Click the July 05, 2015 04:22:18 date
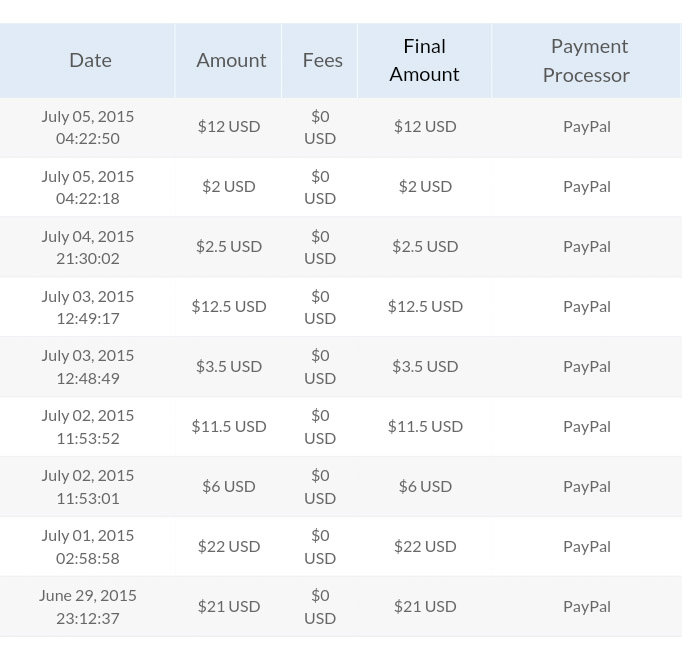This screenshot has width=682, height=663. tap(88, 187)
